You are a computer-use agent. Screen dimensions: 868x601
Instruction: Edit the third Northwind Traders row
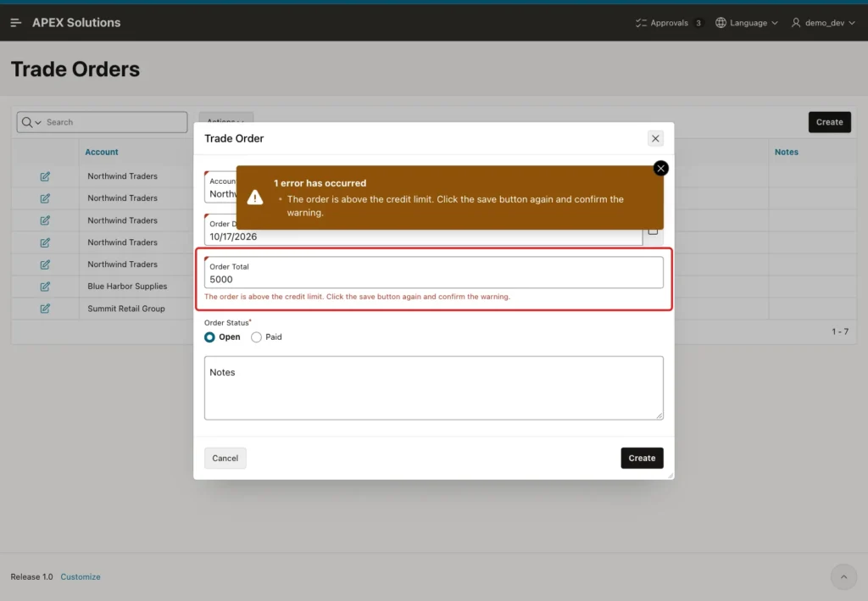click(x=45, y=220)
